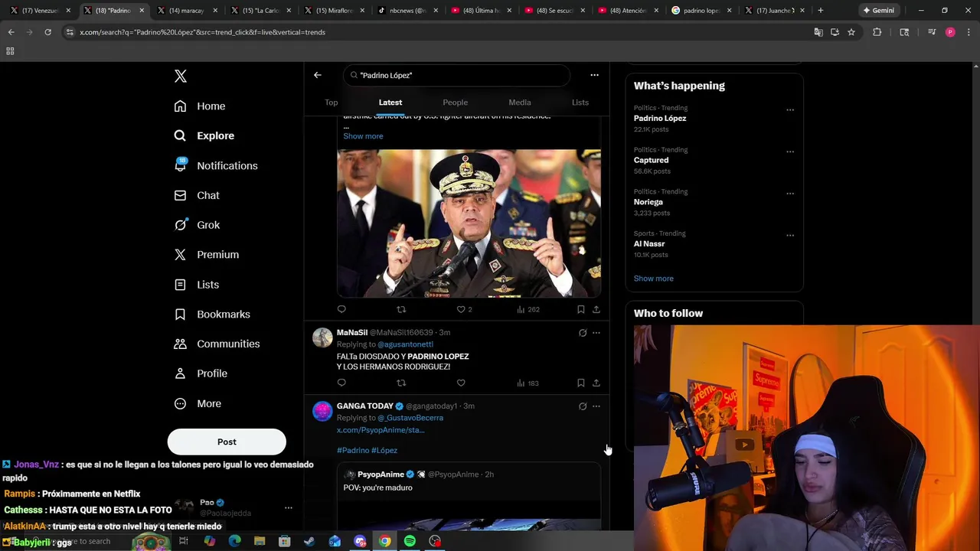Image resolution: width=980 pixels, height=551 pixels.
Task: Open more options for Noriega trend
Action: [x=790, y=194]
